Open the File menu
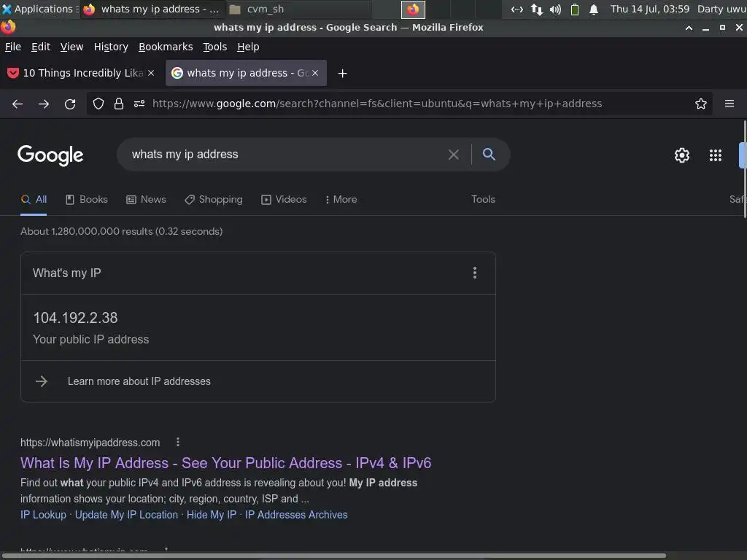 pyautogui.click(x=13, y=47)
